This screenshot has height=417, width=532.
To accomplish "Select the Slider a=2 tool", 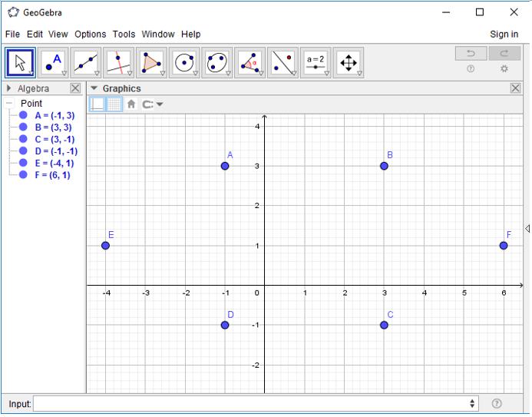I will pos(316,62).
